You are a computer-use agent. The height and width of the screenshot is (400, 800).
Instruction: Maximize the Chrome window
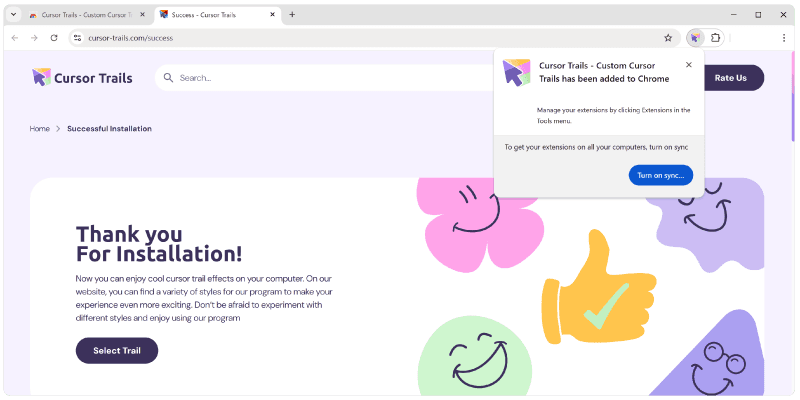758,15
